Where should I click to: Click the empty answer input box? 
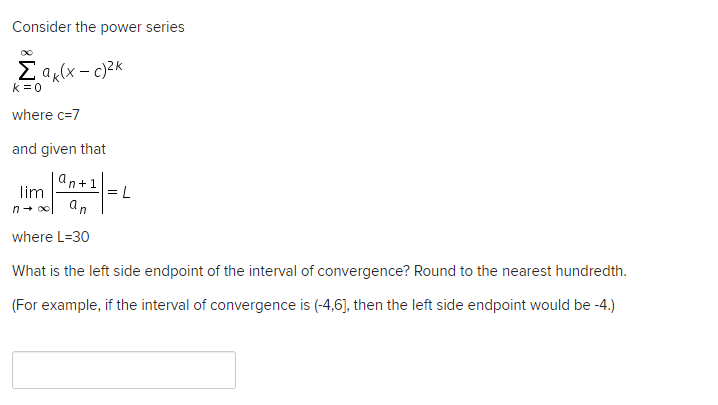click(124, 369)
